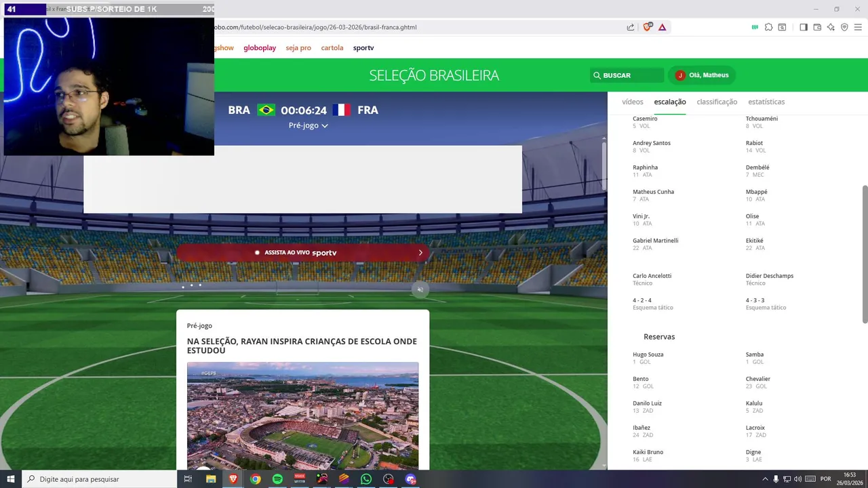Click player name Vini Jr.
868x488 pixels.
tap(641, 216)
